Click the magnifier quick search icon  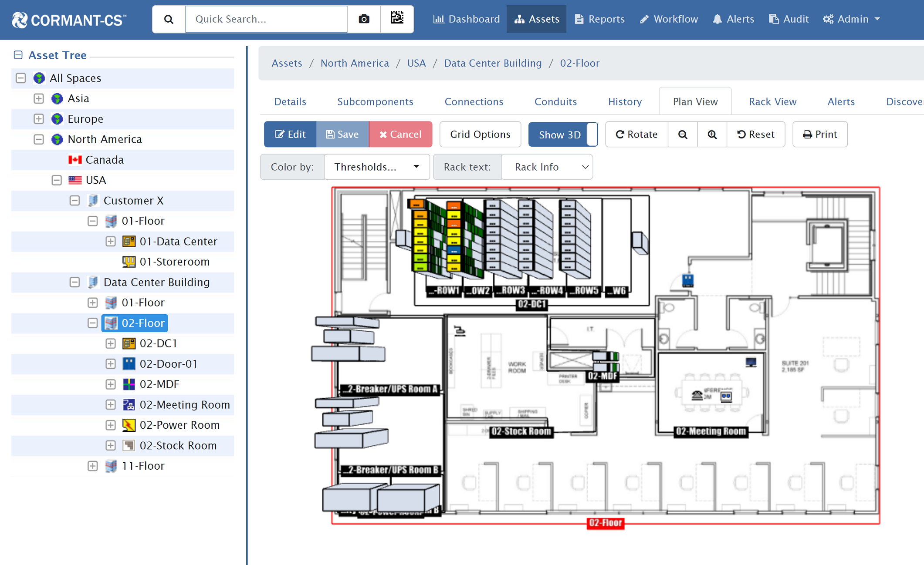[169, 19]
